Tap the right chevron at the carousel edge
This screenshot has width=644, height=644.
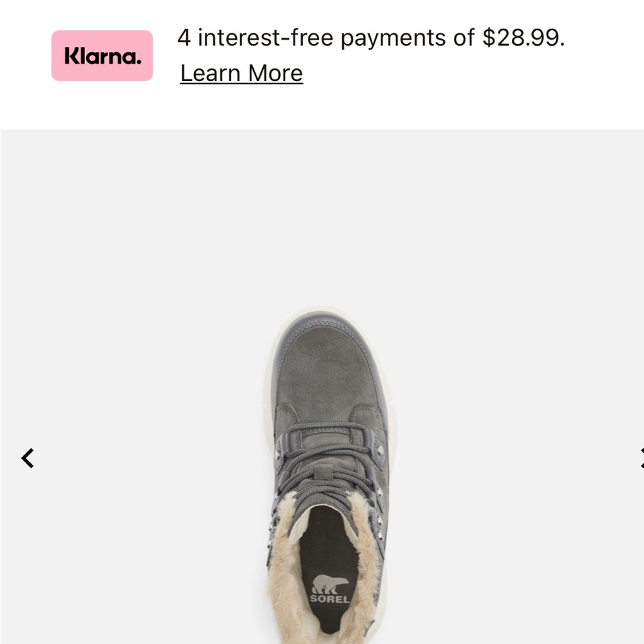[641, 459]
